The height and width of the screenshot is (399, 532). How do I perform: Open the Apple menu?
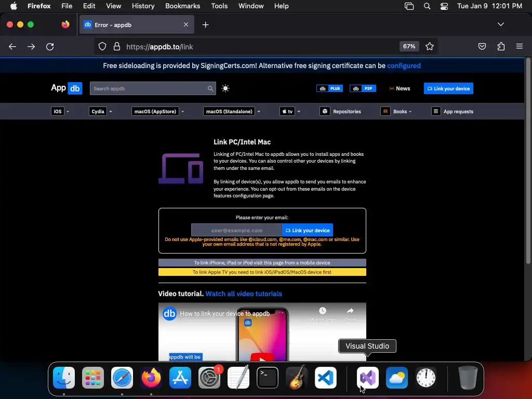(x=14, y=6)
